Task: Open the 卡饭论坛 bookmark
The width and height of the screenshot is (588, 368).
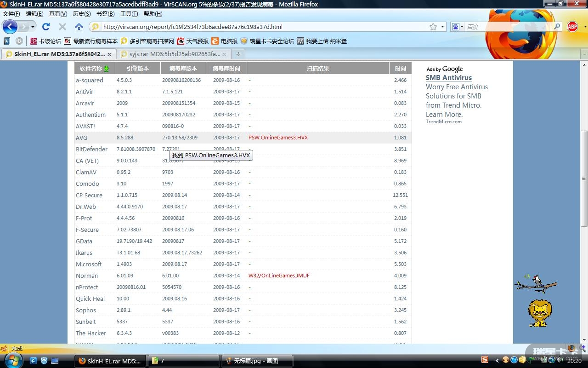Action: [x=45, y=41]
